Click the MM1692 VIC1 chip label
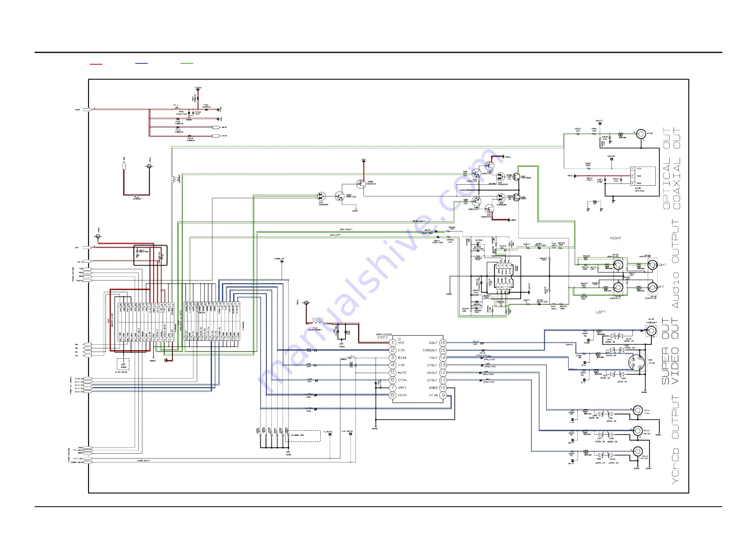 click(x=385, y=336)
